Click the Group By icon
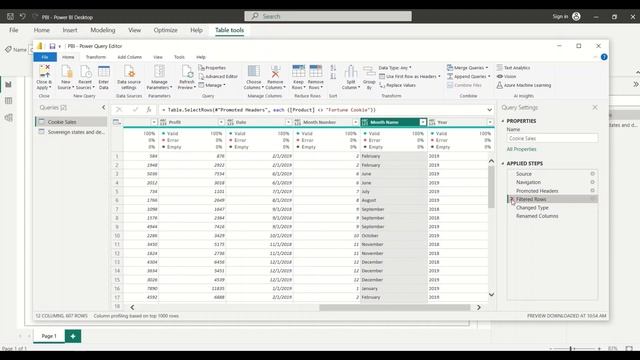This screenshot has height=360, width=640. [369, 71]
